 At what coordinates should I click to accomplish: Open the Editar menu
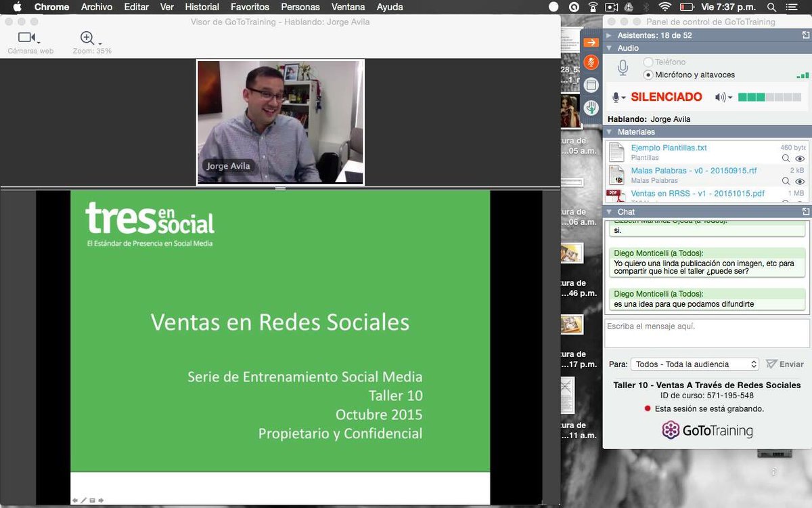(136, 7)
